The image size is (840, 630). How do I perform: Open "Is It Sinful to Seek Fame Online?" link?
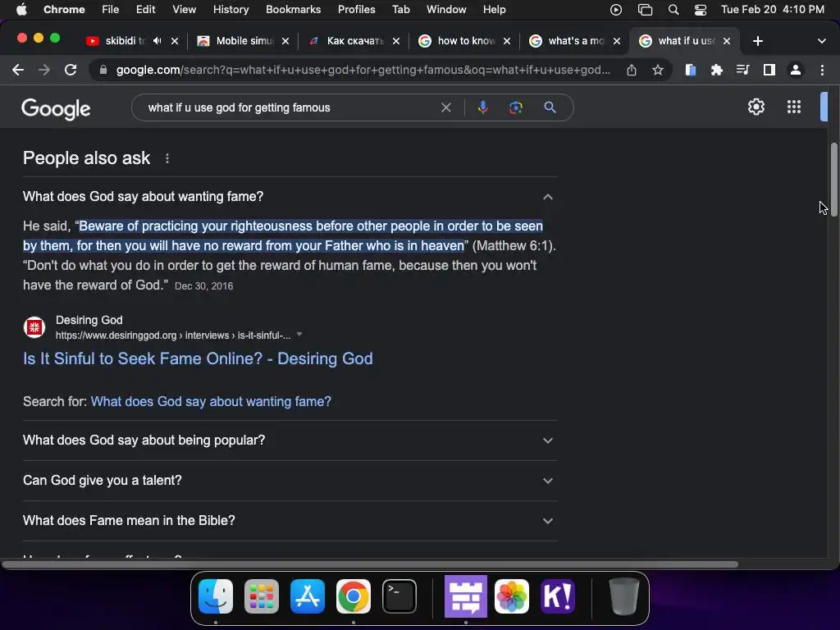coord(198,358)
